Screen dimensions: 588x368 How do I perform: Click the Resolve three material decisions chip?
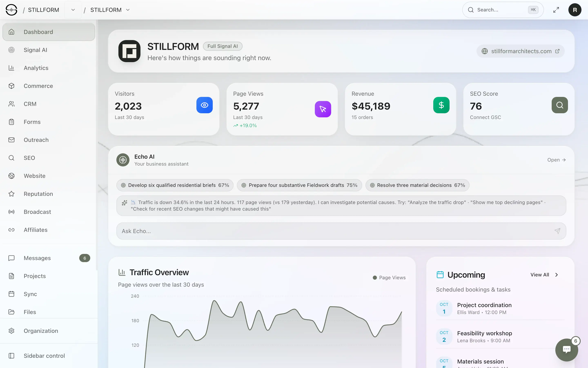tap(418, 185)
